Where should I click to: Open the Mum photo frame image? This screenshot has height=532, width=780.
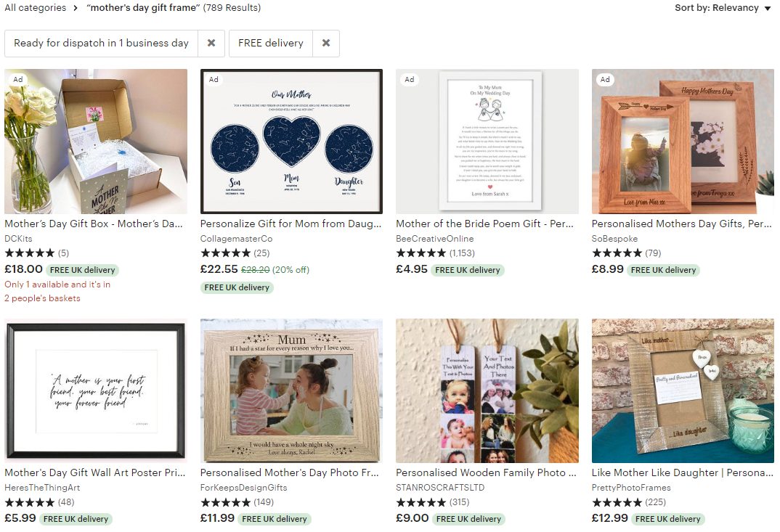pyautogui.click(x=291, y=390)
